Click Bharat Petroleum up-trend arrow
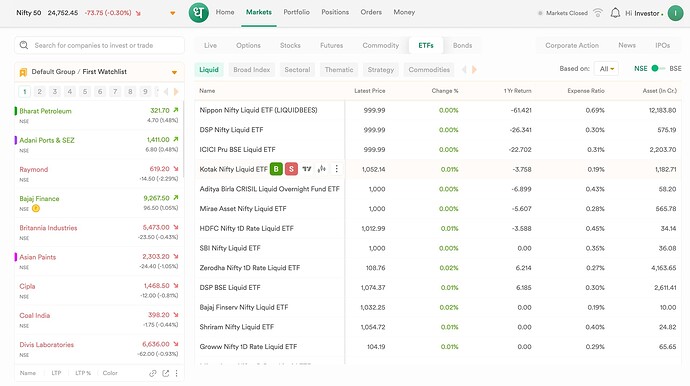The image size is (690, 386). click(176, 110)
